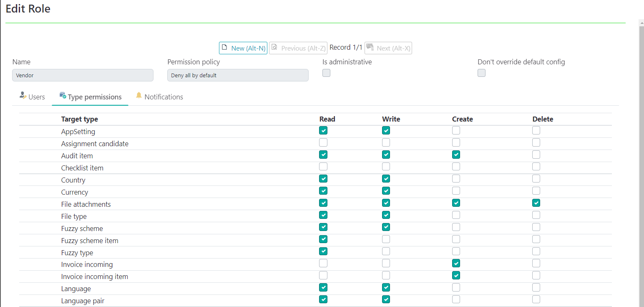The height and width of the screenshot is (307, 644).
Task: Switch to the Type permissions tab
Action: tap(90, 97)
